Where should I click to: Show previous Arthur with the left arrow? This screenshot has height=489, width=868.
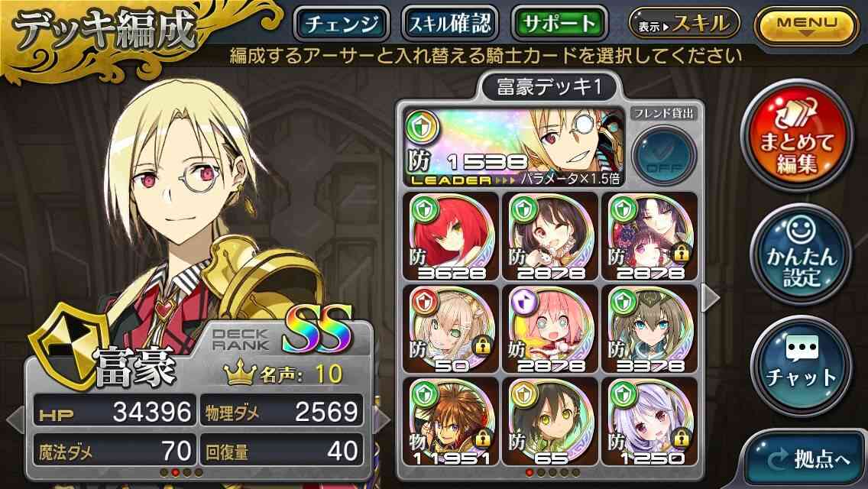coord(15,419)
